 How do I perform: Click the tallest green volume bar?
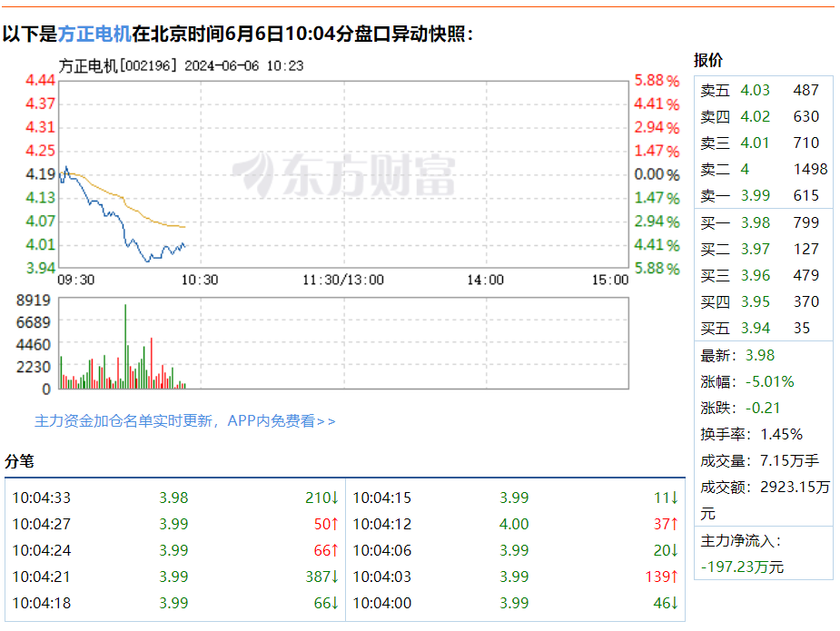click(x=125, y=346)
